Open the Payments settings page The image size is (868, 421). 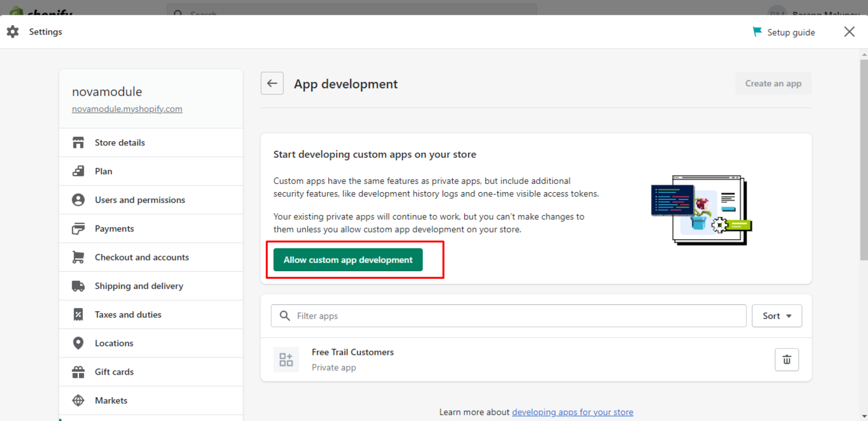point(151,228)
